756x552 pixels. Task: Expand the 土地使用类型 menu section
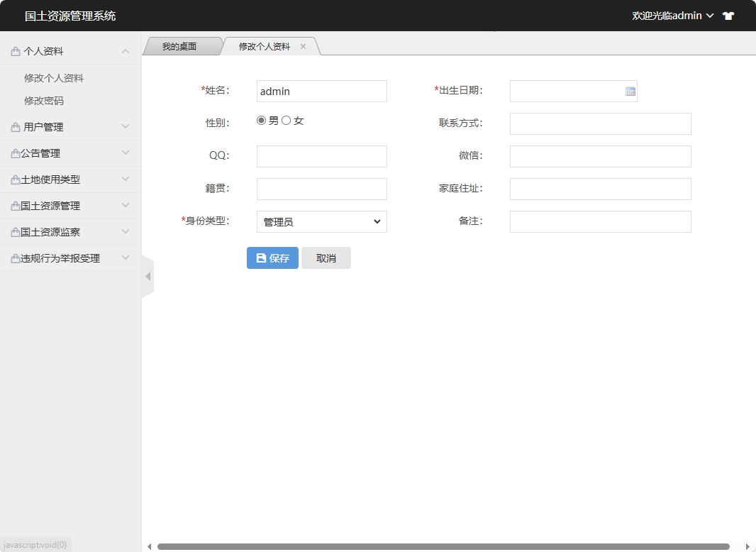70,180
